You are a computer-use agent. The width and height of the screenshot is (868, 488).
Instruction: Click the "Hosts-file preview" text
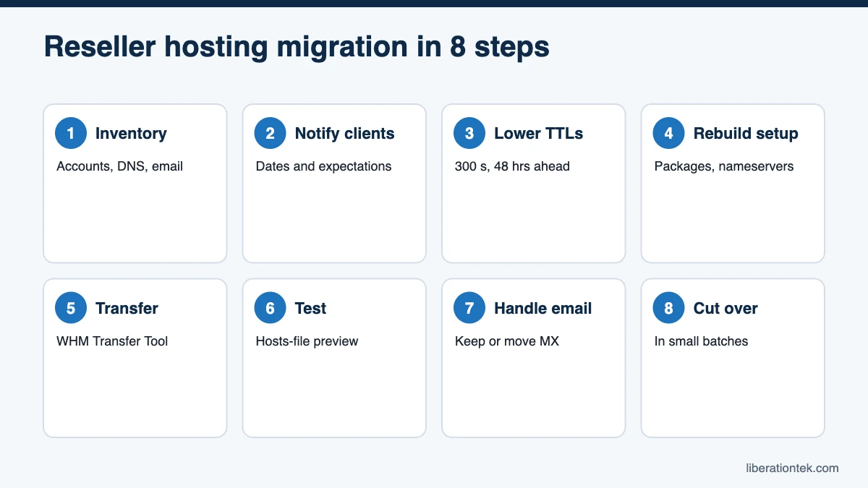pyautogui.click(x=307, y=341)
